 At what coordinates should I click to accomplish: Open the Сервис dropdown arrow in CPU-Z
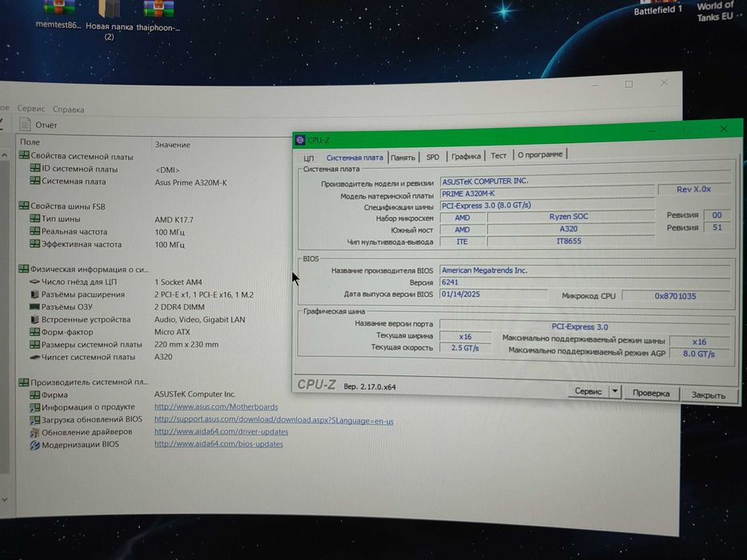615,391
